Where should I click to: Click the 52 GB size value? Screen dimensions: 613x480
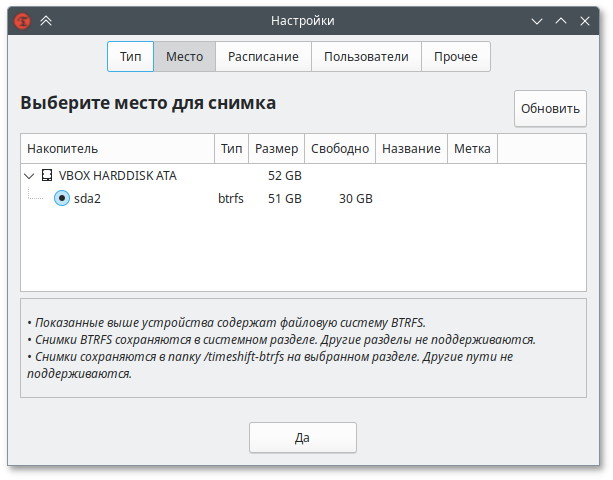[x=285, y=176]
